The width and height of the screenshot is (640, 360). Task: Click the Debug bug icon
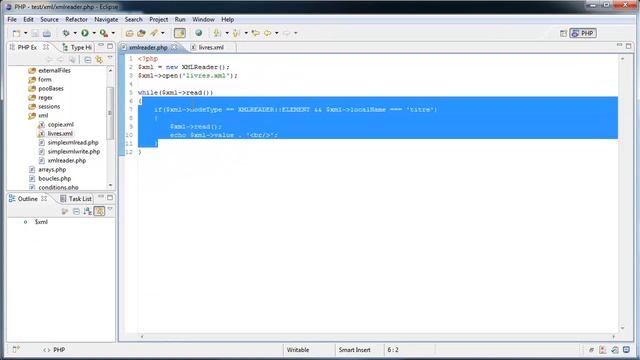66,33
